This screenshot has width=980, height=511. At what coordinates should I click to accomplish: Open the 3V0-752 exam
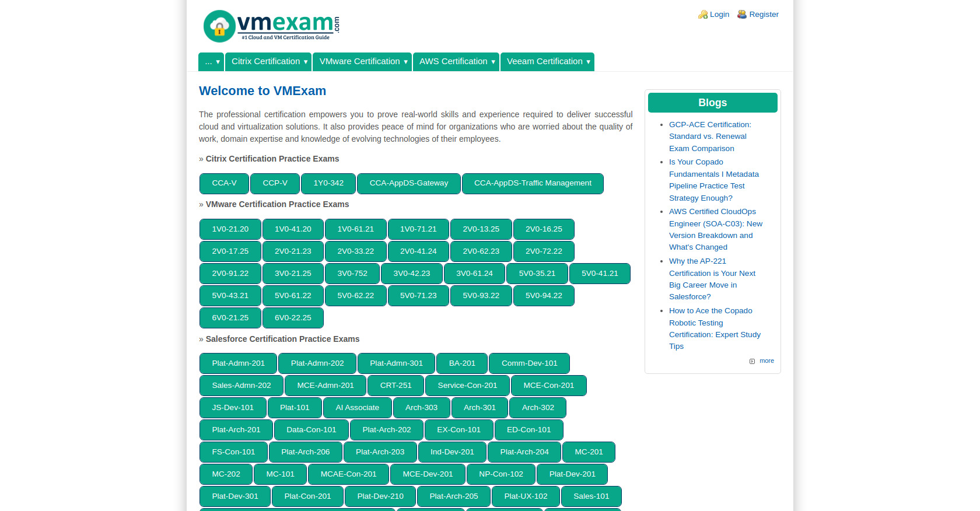pos(352,274)
